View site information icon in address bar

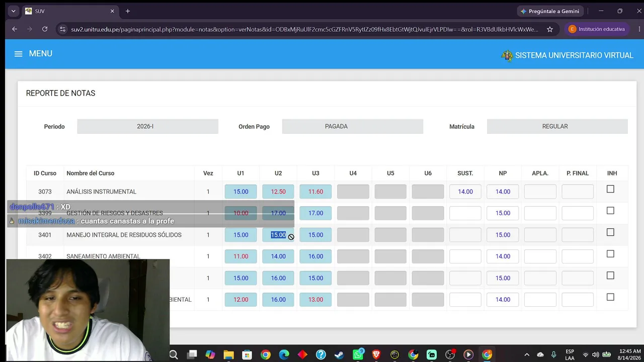[62, 29]
